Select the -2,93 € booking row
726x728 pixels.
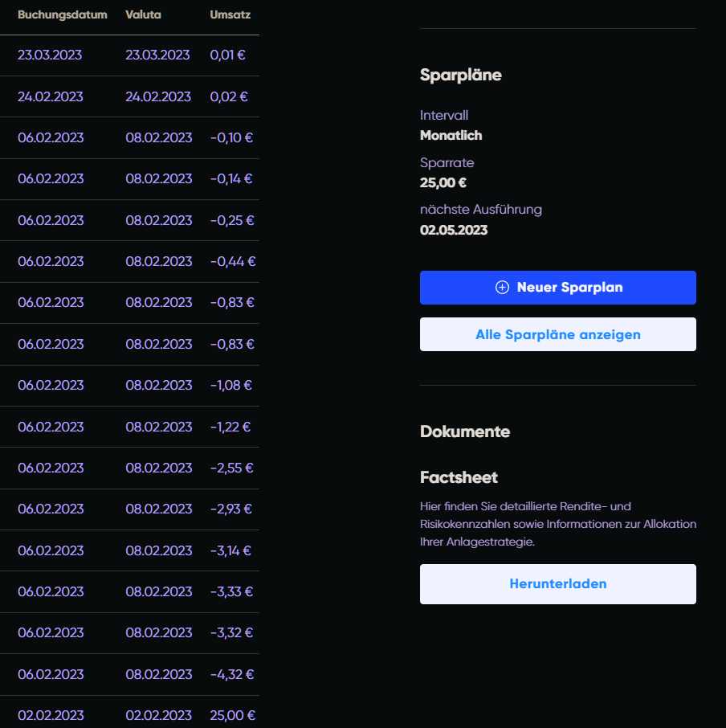[x=129, y=509]
